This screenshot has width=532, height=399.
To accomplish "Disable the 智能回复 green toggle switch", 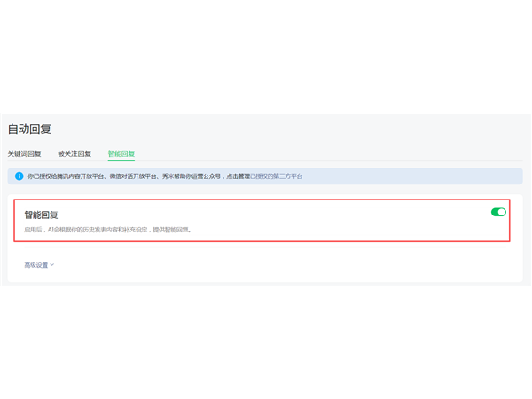I will pyautogui.click(x=498, y=212).
